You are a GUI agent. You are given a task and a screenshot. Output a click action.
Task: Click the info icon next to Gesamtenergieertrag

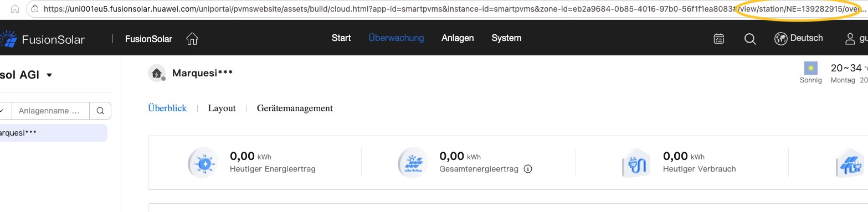point(528,169)
